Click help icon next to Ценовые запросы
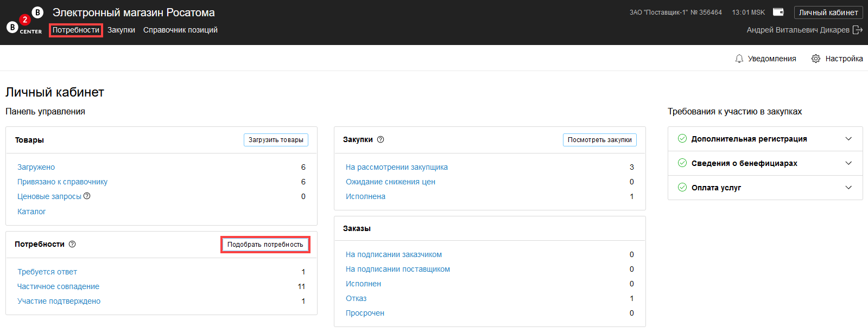 click(87, 196)
